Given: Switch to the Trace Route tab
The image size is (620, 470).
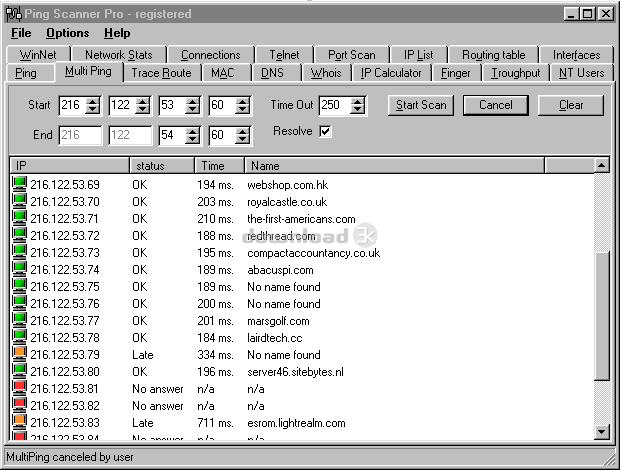Looking at the screenshot, I should (x=161, y=73).
